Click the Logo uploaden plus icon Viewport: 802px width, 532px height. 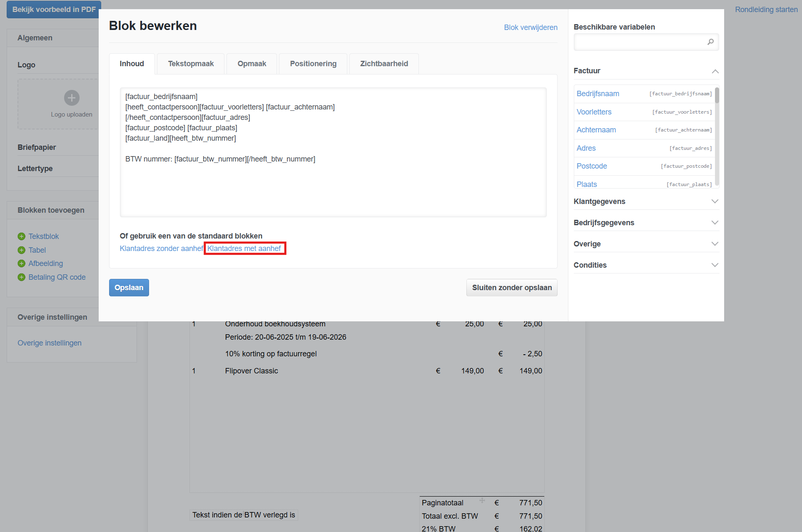(72, 98)
